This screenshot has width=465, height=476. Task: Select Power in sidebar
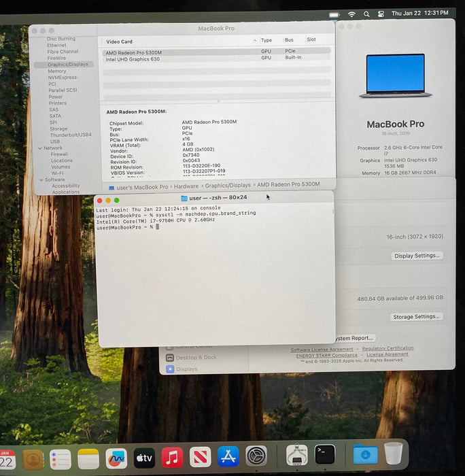point(56,97)
